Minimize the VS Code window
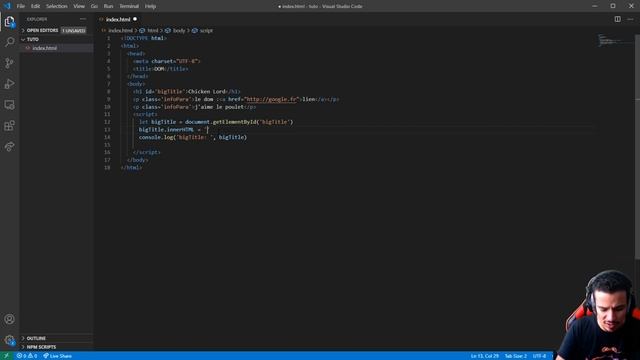Viewport: 640px width, 360px height. coord(594,6)
